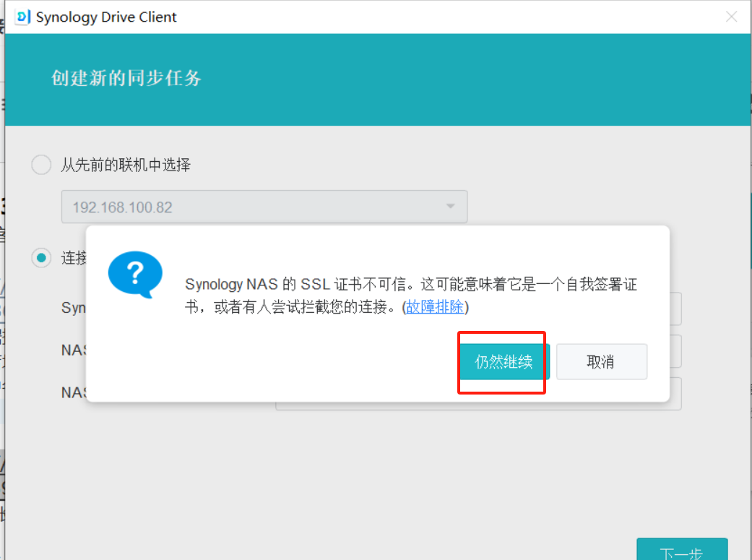752x560 pixels.
Task: Click the 创建新的同步任务 heading
Action: click(x=126, y=78)
